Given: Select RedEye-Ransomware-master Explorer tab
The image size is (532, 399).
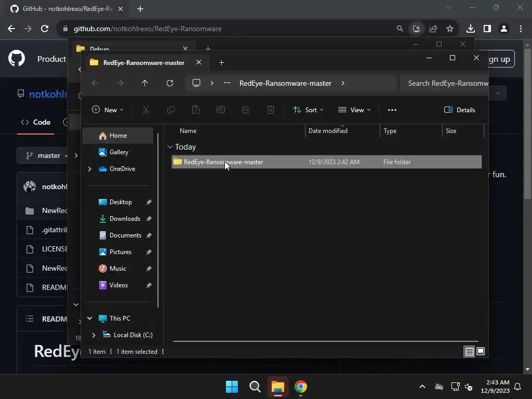Looking at the screenshot, I should tap(143, 63).
